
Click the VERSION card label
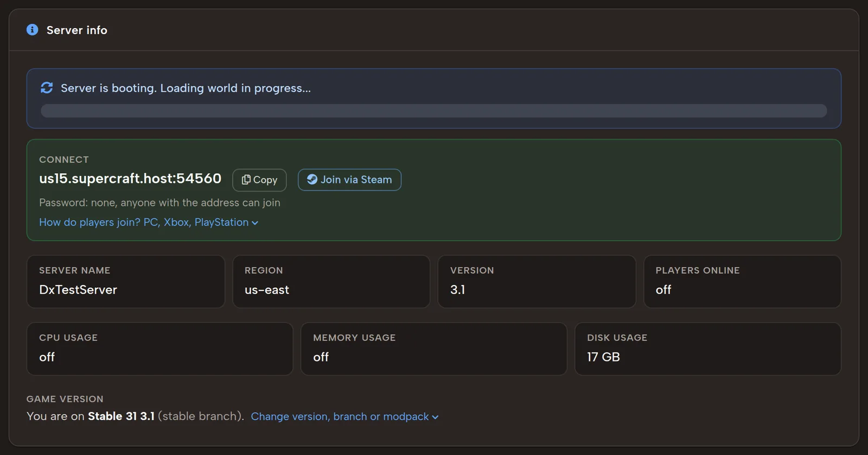[472, 270]
